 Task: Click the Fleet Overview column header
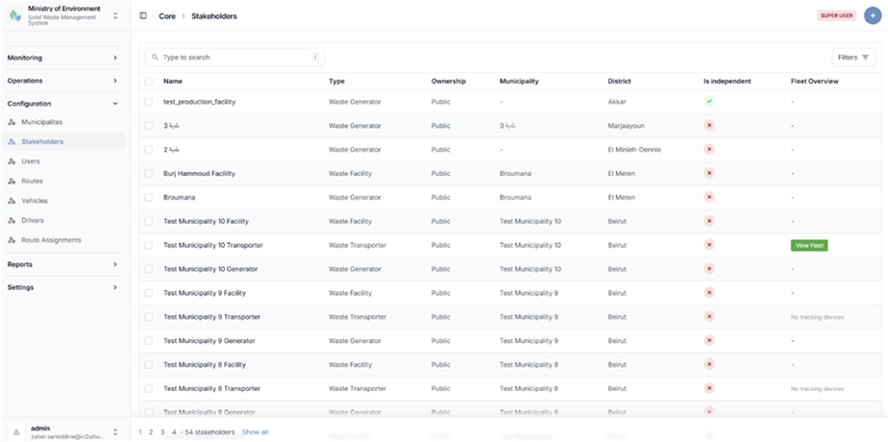click(814, 81)
